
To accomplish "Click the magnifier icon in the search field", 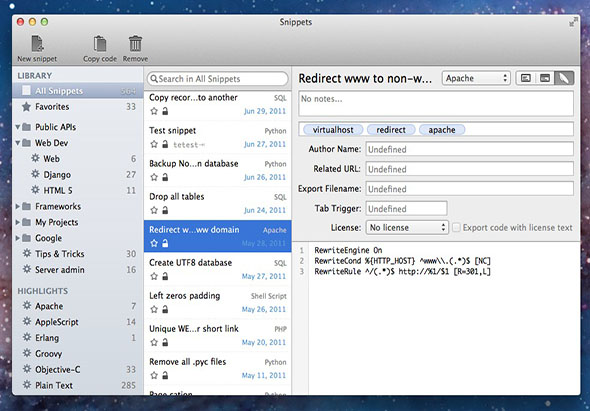I will tap(154, 79).
